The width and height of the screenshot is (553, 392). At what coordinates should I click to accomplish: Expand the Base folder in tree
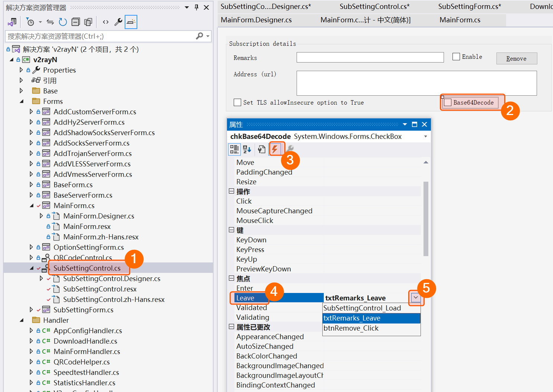click(21, 91)
